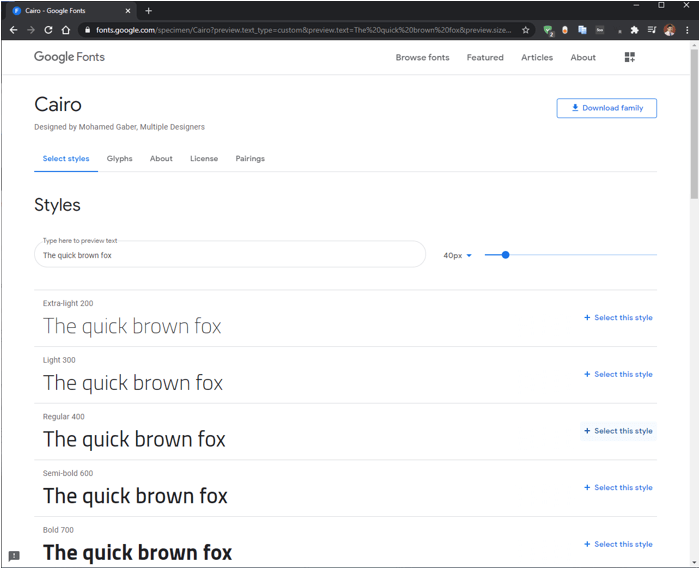
Task: Switch to the License tab
Action: (x=204, y=158)
